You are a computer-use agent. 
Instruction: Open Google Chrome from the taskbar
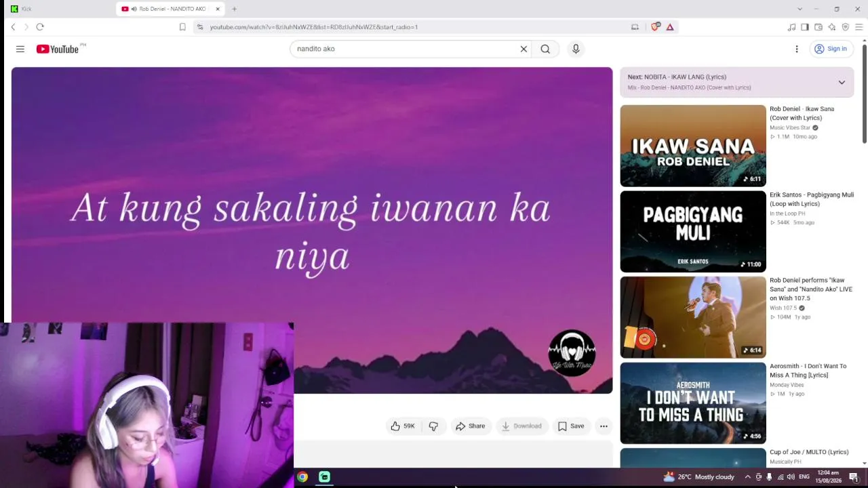pos(302,477)
